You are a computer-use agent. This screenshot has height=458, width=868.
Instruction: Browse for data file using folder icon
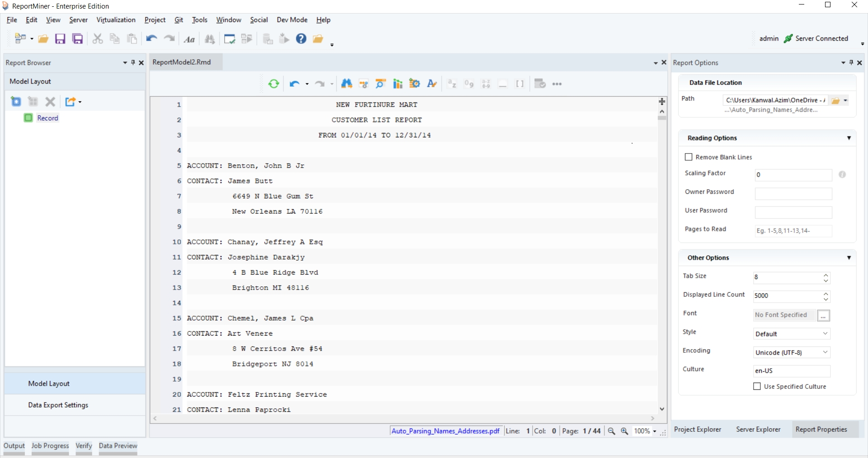(x=835, y=101)
